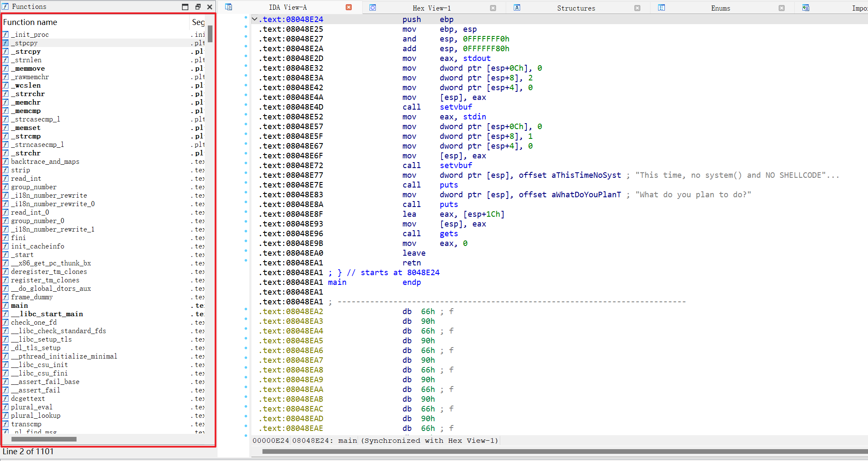Click the Structures tab icon
The height and width of the screenshot is (461, 868).
(x=517, y=8)
